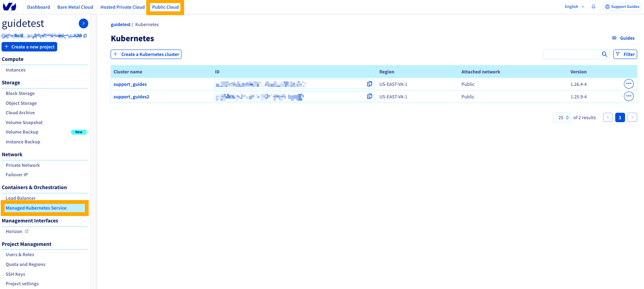
Task: Select Managed Kubernetes Service in sidebar
Action: click(44, 208)
